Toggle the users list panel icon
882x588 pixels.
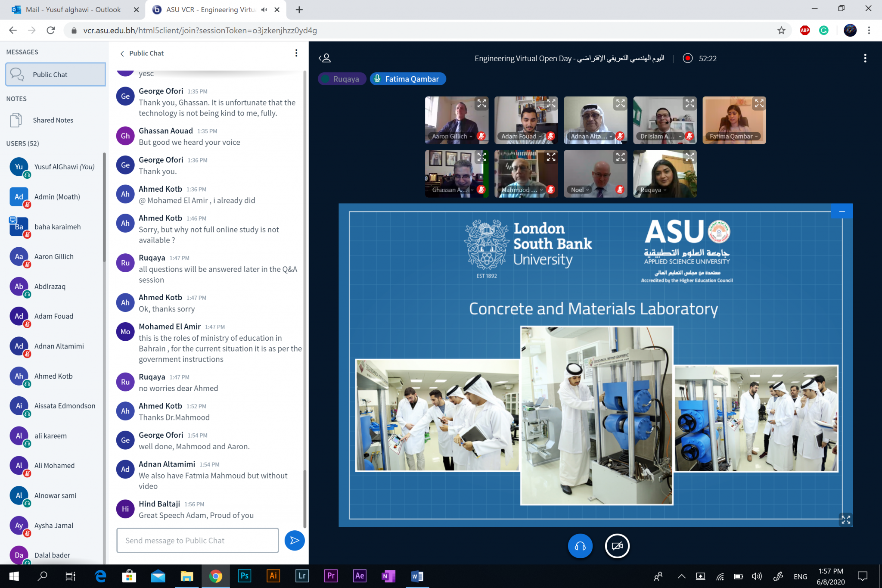[325, 58]
